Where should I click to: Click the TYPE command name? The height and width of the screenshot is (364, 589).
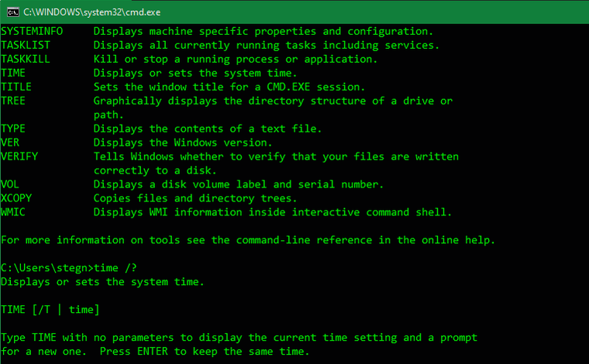[x=13, y=129]
